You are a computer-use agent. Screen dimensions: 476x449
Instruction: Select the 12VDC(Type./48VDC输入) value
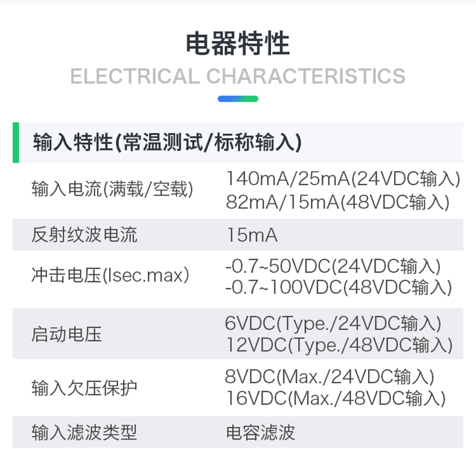coord(338,345)
